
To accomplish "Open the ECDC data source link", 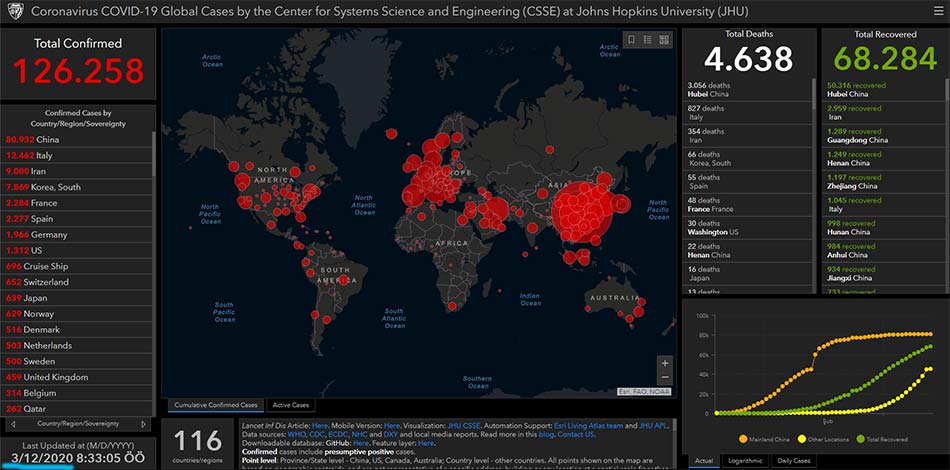I will [339, 434].
